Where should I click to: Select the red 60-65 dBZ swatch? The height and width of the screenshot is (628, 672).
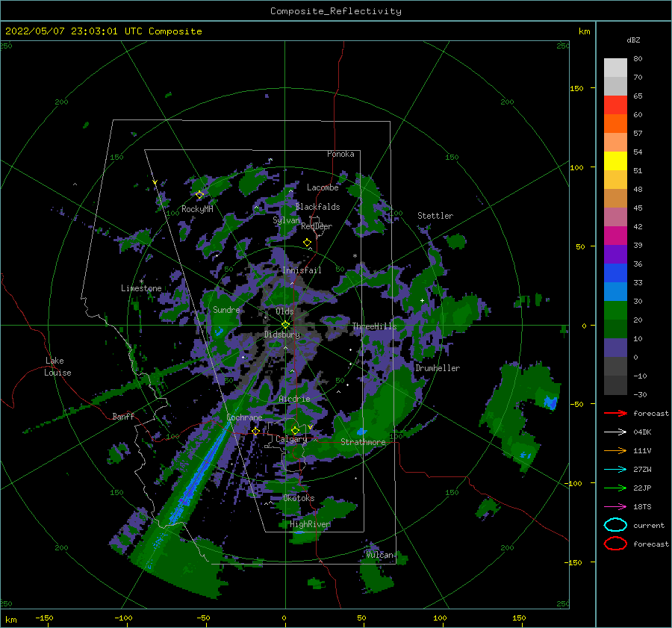tap(615, 105)
